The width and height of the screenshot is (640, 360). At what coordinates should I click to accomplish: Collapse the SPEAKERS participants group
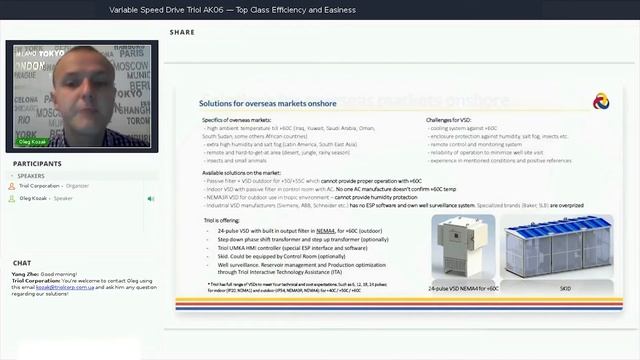tap(12, 176)
